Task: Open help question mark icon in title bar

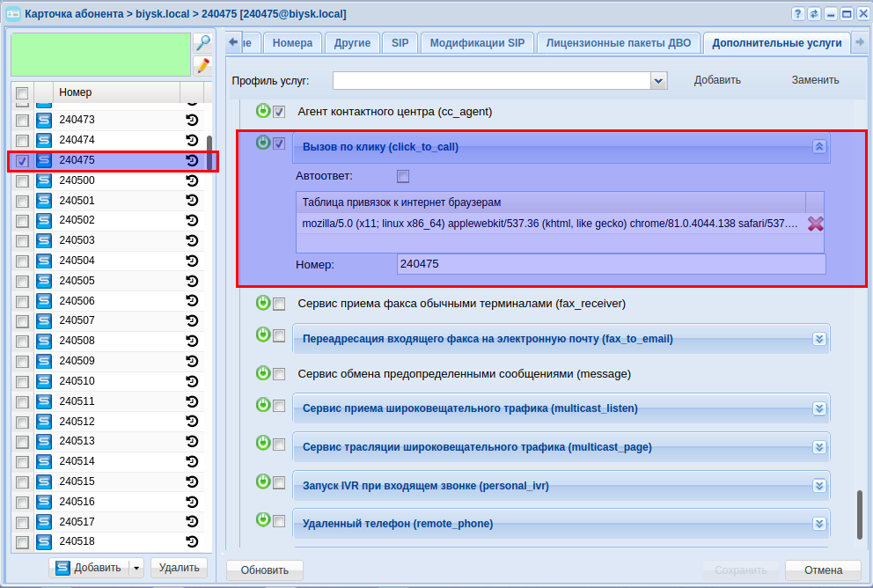Action: (x=798, y=14)
